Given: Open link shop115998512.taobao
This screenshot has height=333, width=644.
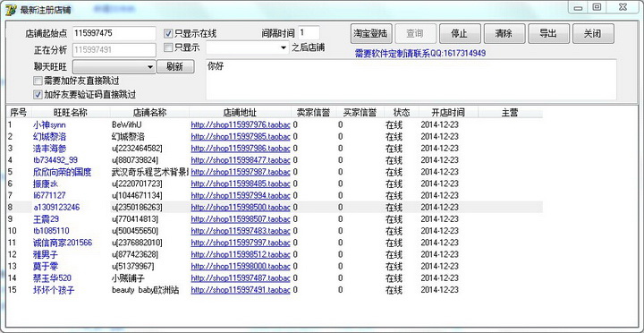Looking at the screenshot, I should click(x=241, y=254).
